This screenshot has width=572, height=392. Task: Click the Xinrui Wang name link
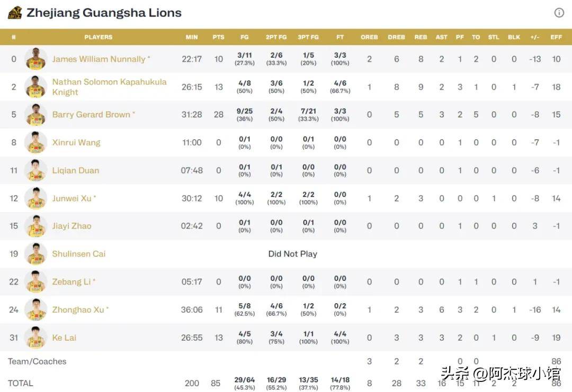click(76, 142)
